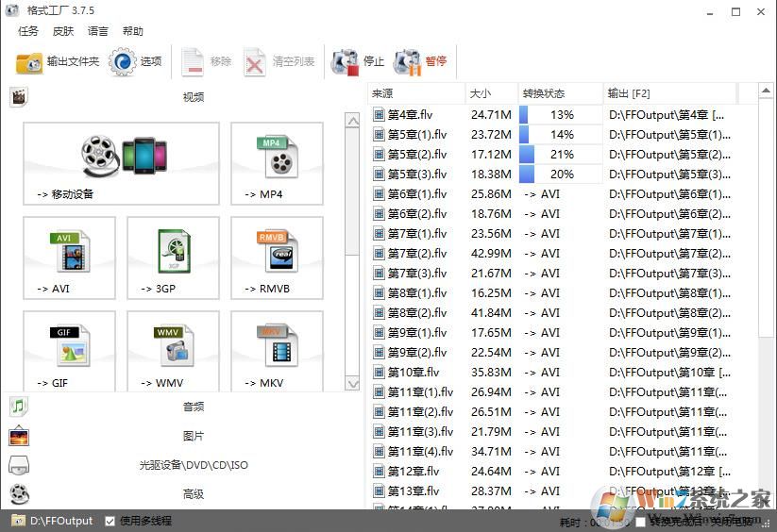Image resolution: width=777 pixels, height=532 pixels.
Task: Open the Skin (皮肤) menu
Action: pos(62,31)
